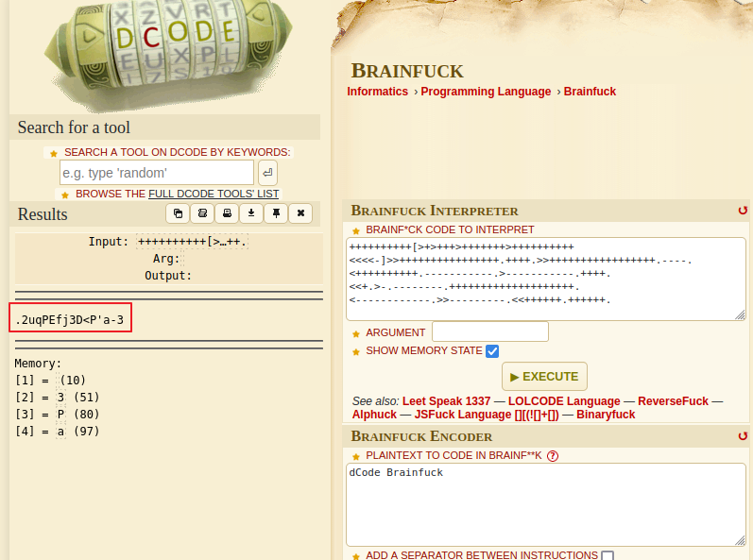Open the Brainfuck breadcrumb link

[x=590, y=92]
